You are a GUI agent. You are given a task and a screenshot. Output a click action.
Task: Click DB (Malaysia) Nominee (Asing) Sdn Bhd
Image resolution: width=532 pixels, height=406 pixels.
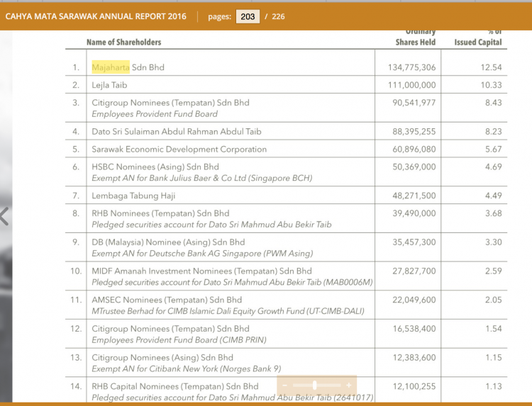point(168,242)
